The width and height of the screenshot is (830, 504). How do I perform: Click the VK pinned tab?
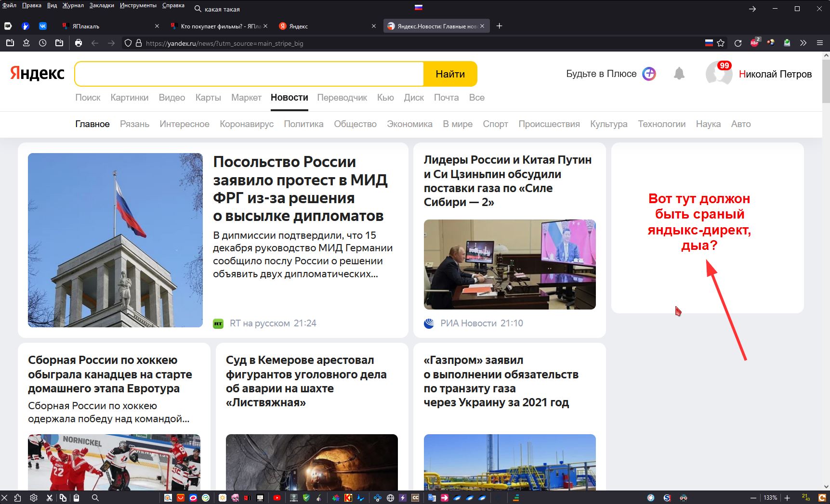[43, 26]
